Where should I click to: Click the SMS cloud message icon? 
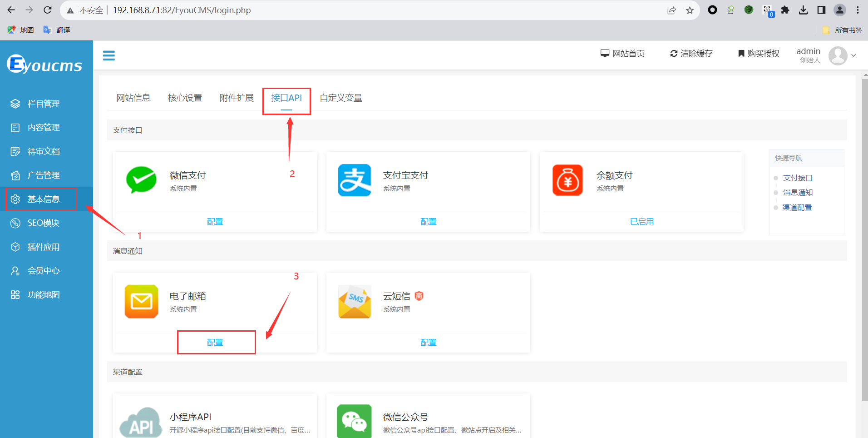[355, 301]
